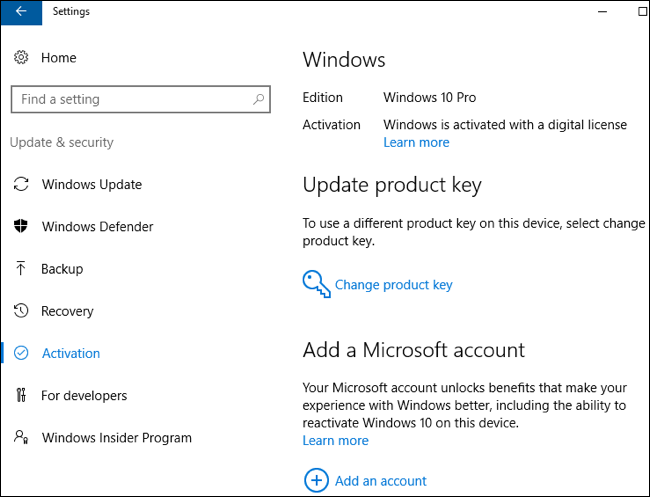Click the plus circle icon to add account

[x=316, y=480]
